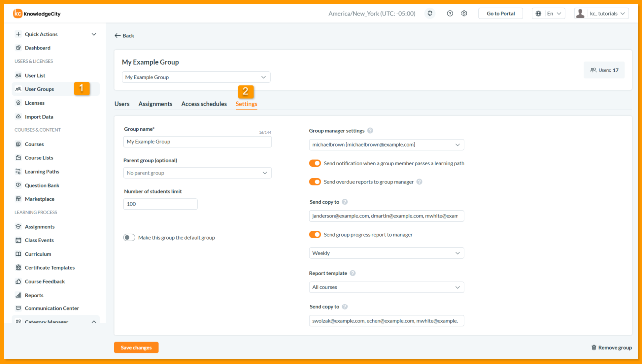Click the Licenses sidebar icon
The width and height of the screenshot is (642, 364).
18,103
